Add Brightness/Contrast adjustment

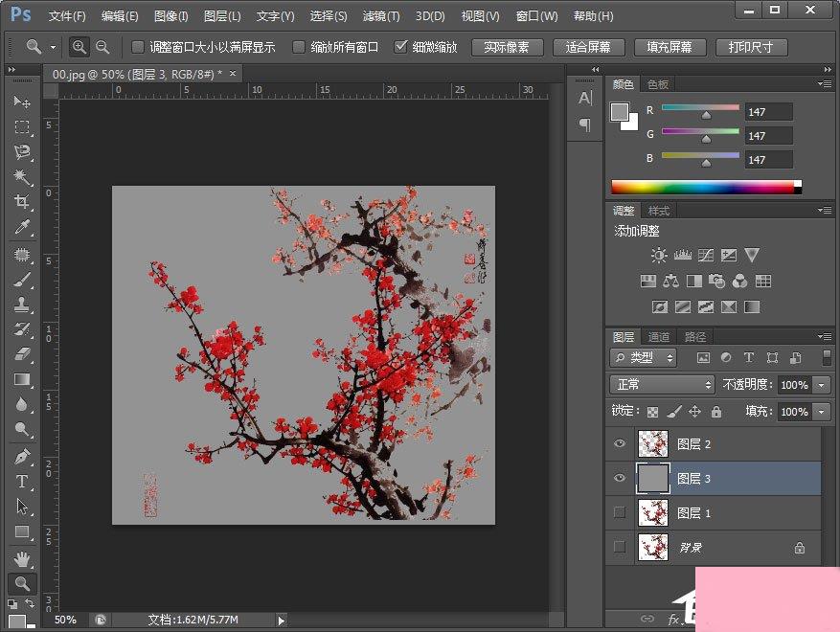click(659, 255)
